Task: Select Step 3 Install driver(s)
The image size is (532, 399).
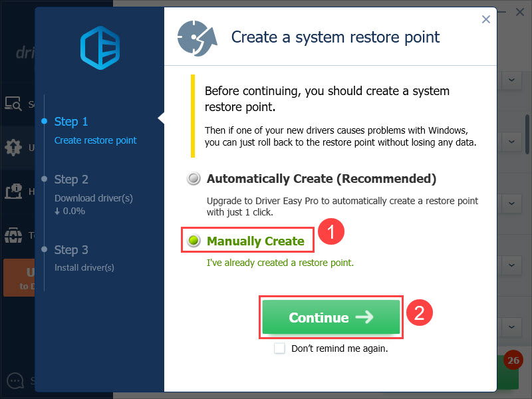Action: 84,258
